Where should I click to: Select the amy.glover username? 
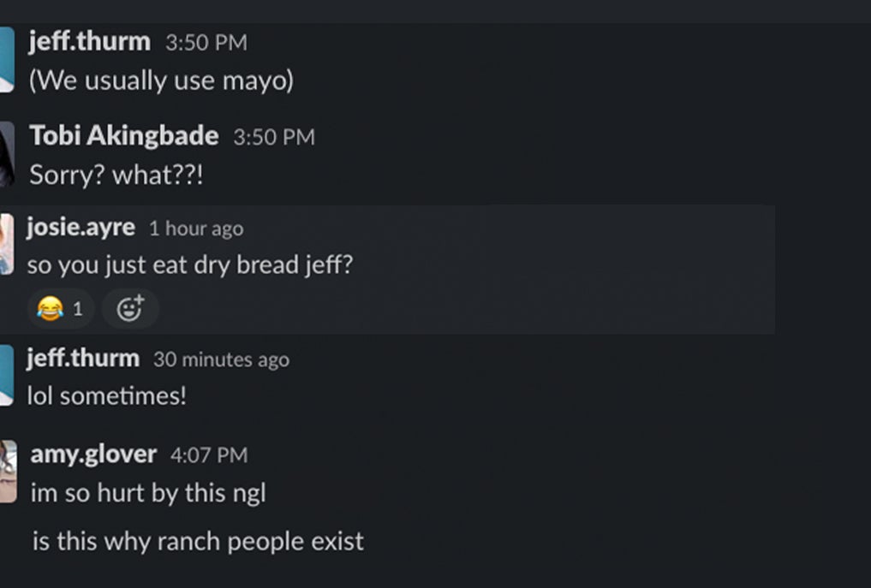[x=93, y=454]
